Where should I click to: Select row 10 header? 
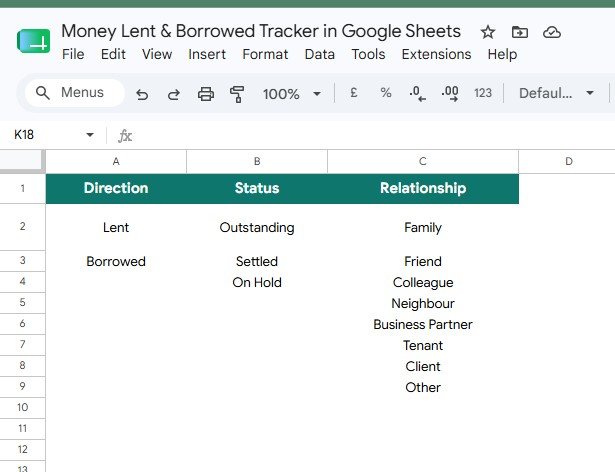point(22,407)
